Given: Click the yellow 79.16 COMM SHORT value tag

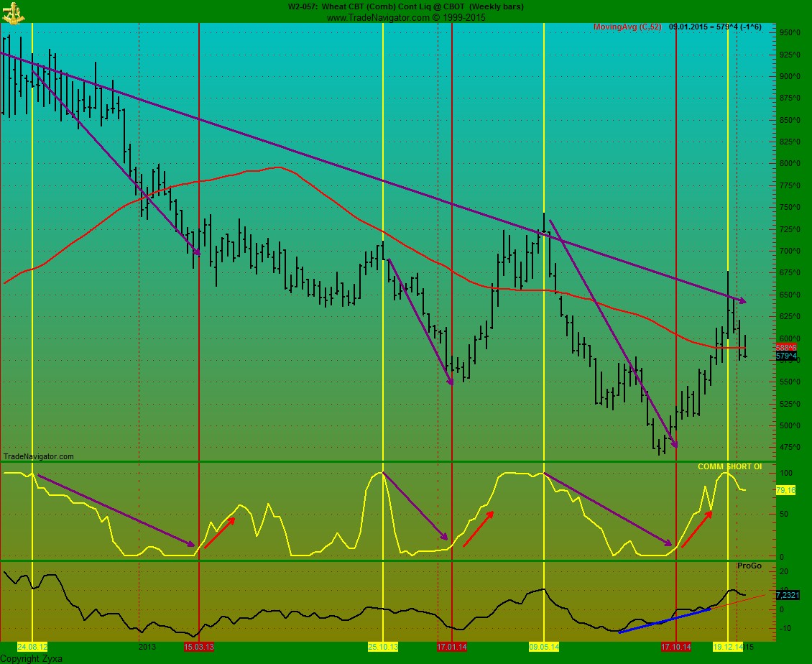Looking at the screenshot, I should tap(786, 490).
